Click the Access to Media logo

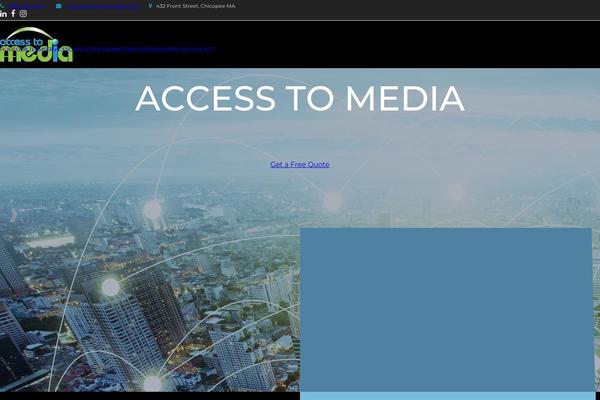pyautogui.click(x=36, y=45)
